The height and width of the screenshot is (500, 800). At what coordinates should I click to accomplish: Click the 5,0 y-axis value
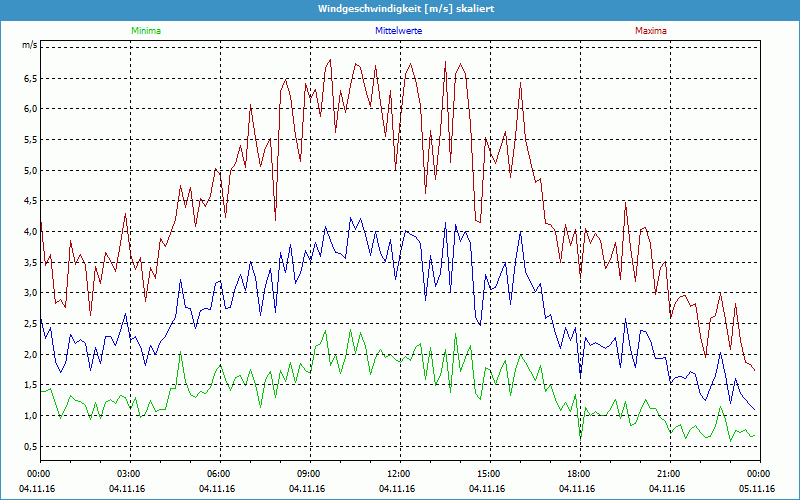[x=30, y=170]
